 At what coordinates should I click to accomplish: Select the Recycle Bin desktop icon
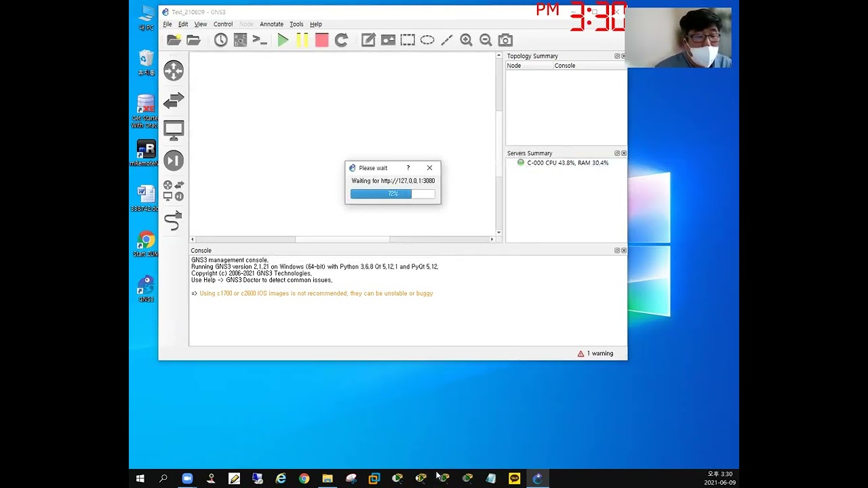(146, 63)
